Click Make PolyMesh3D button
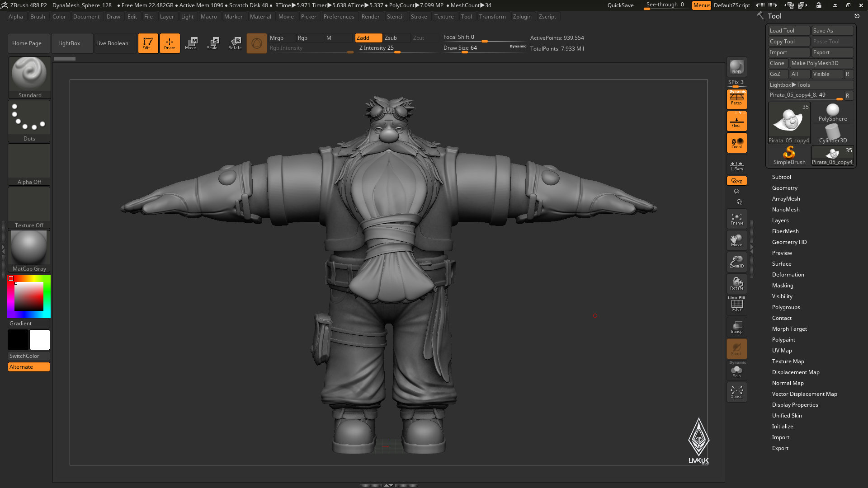This screenshot has height=488, width=868. pyautogui.click(x=821, y=63)
